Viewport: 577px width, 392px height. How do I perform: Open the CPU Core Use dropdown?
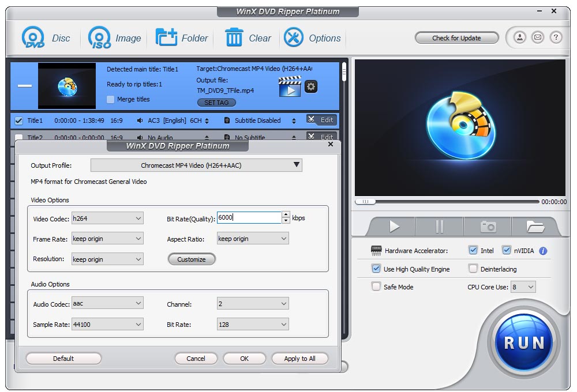[523, 287]
